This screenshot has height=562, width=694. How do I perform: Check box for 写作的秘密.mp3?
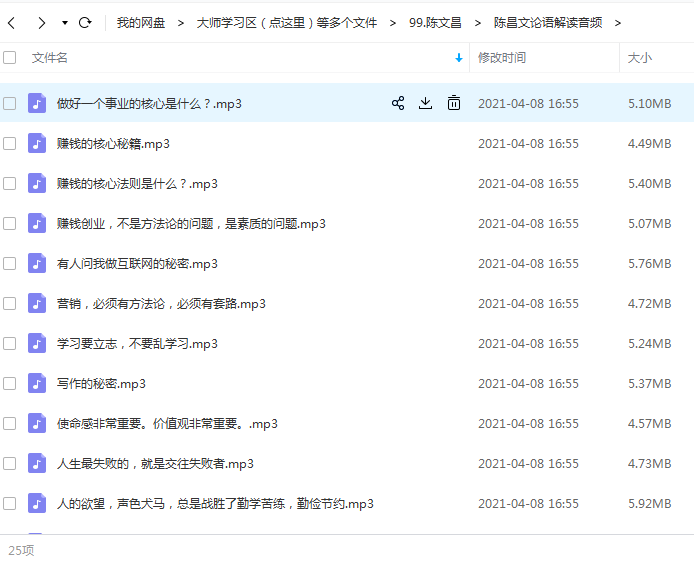10,384
